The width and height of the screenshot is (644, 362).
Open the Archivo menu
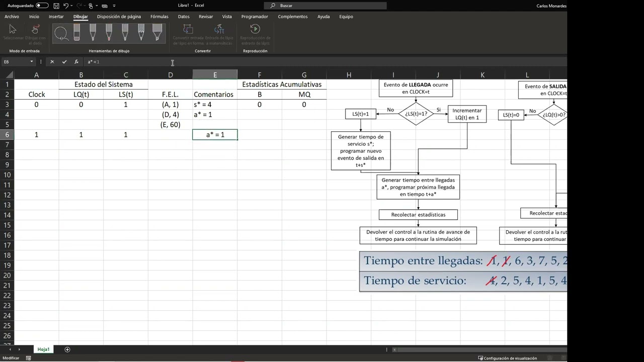[x=12, y=17]
